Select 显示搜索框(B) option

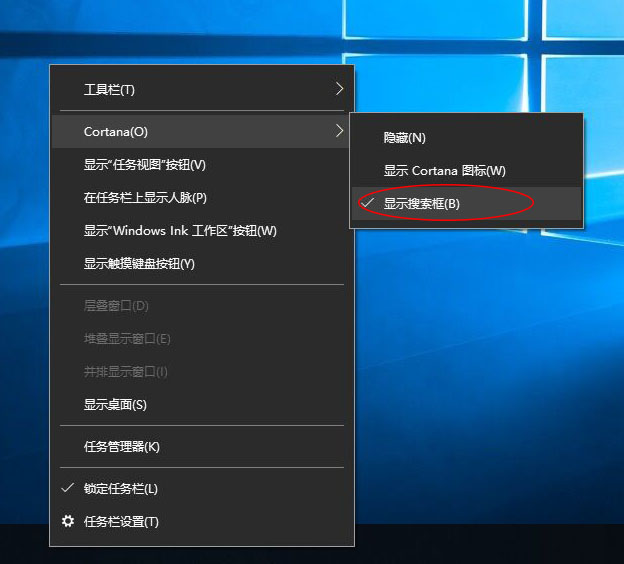coord(466,203)
